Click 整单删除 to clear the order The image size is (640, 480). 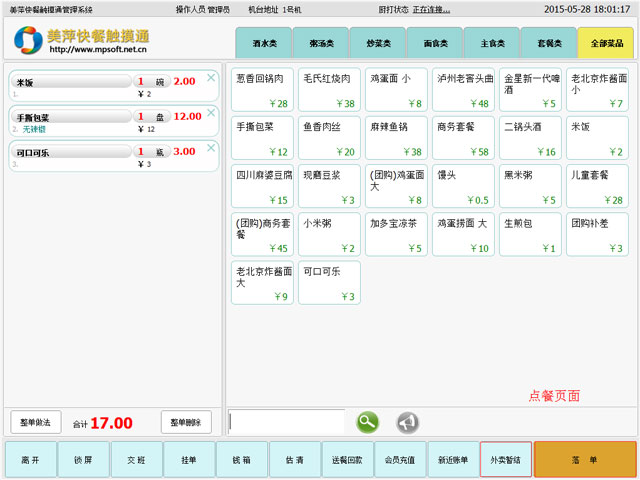[x=185, y=422]
